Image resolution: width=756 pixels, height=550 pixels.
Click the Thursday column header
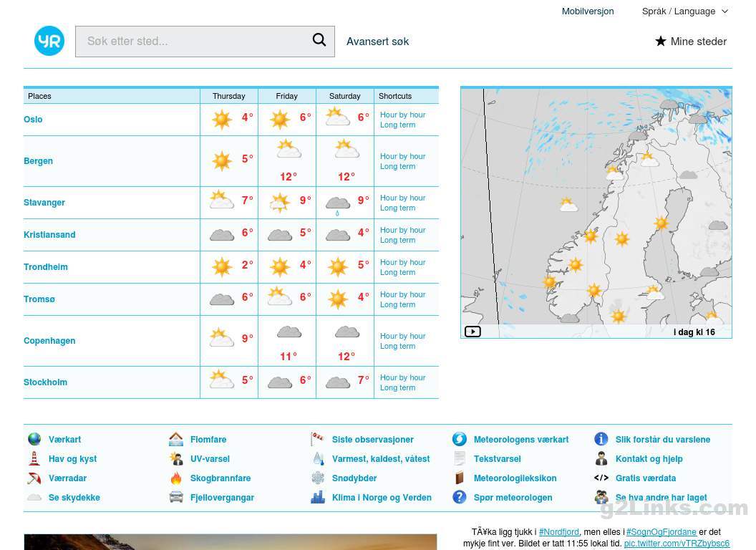click(228, 96)
